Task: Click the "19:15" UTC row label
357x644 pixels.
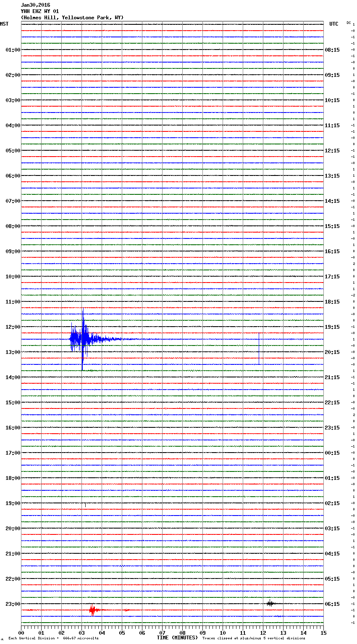Action: click(x=332, y=327)
